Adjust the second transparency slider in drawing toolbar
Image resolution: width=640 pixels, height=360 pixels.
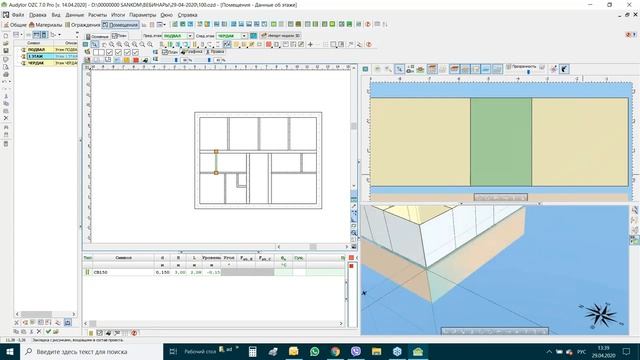click(x=209, y=60)
